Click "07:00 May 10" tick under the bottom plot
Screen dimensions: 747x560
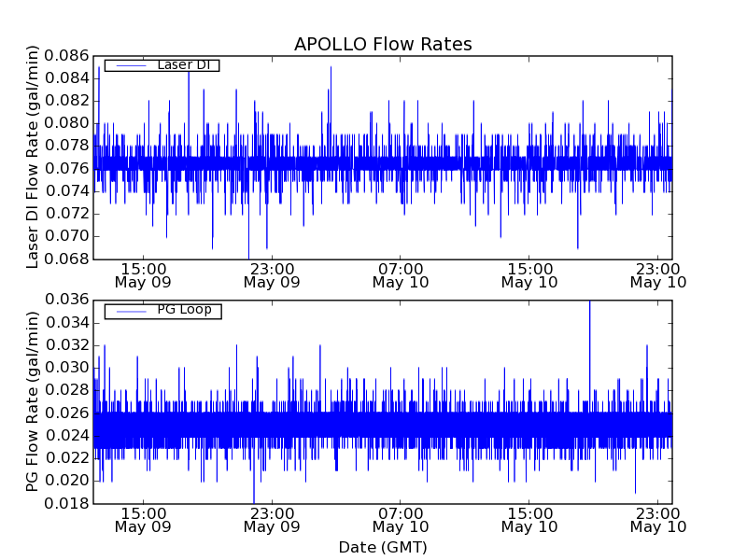(x=401, y=519)
